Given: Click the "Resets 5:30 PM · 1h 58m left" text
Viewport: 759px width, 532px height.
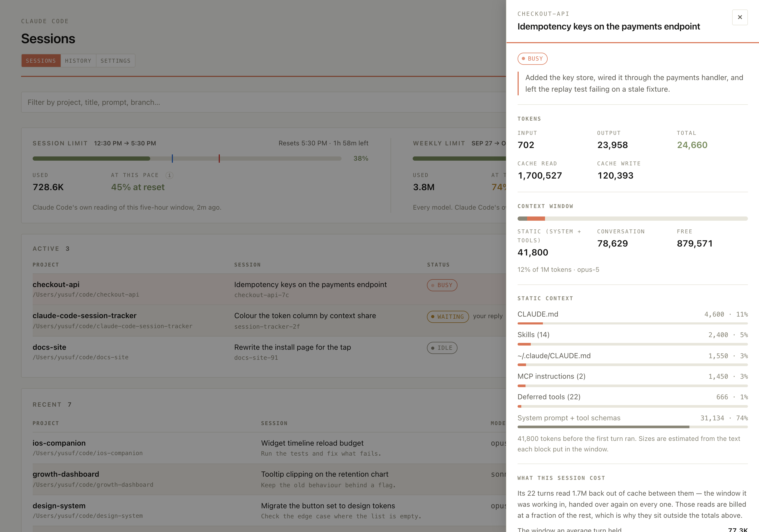Looking at the screenshot, I should (x=323, y=144).
